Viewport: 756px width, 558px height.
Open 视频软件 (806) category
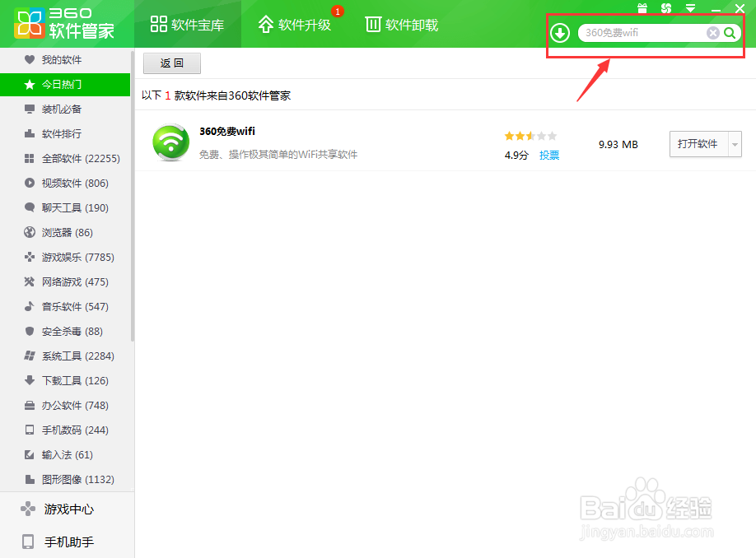(x=65, y=183)
